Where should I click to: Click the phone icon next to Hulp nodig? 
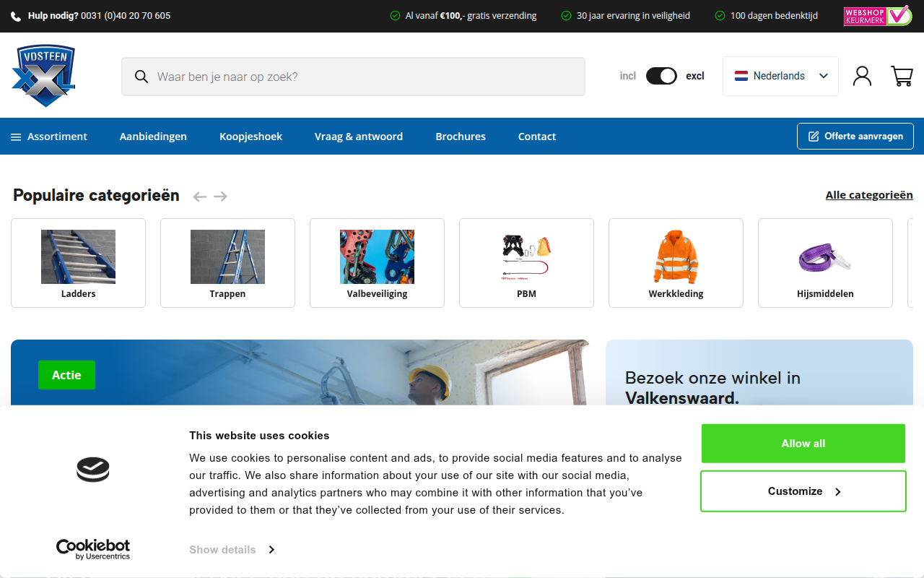(x=16, y=16)
